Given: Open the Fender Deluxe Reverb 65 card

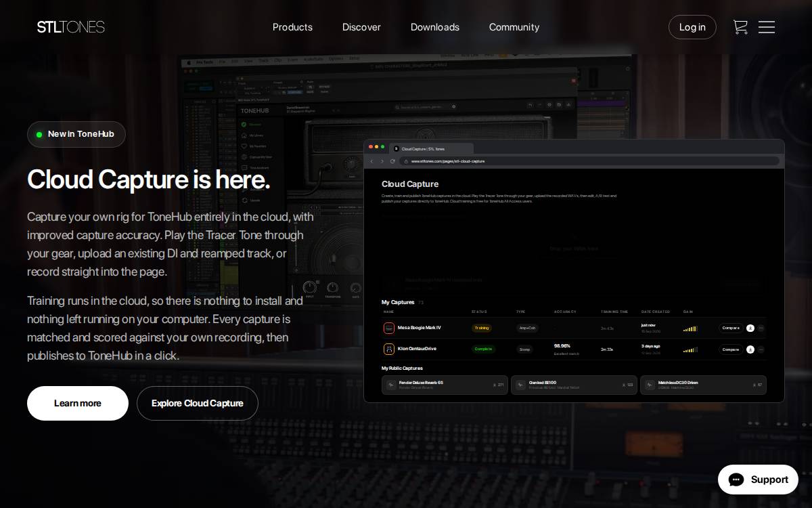Looking at the screenshot, I should [x=445, y=385].
